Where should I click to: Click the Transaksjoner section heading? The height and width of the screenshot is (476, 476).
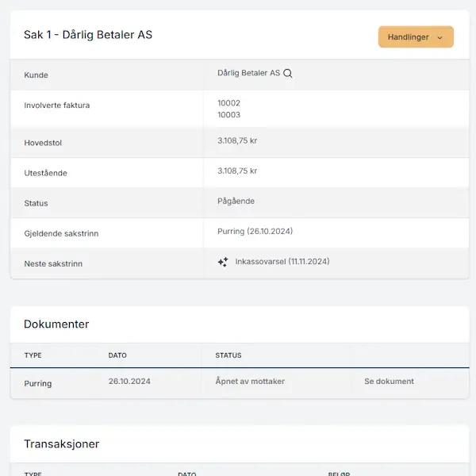click(62, 444)
